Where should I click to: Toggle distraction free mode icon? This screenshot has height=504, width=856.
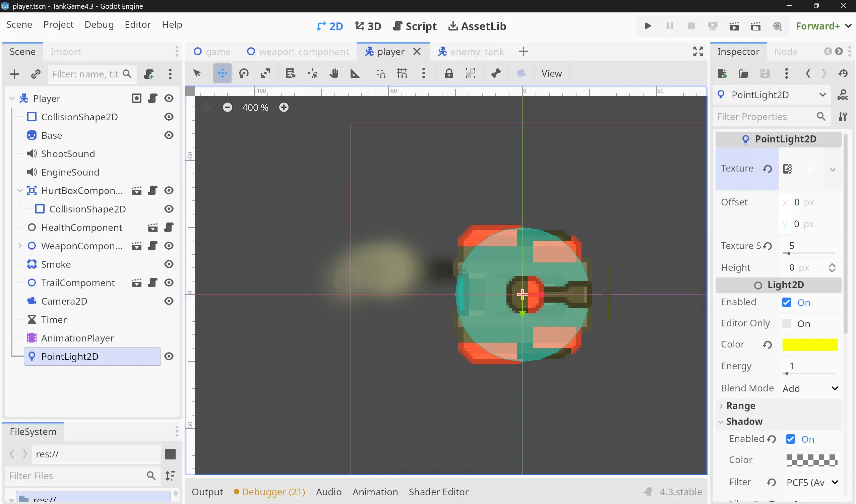point(698,52)
